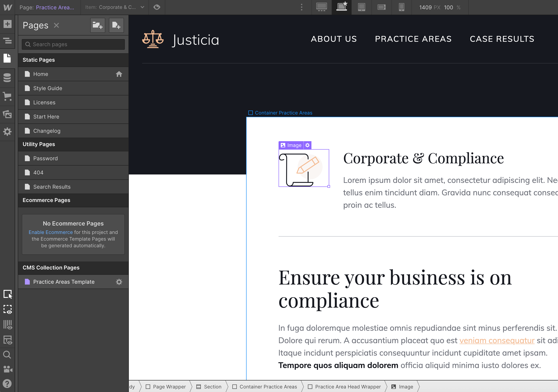Screen dimensions: 558x392
Task: Switch to the tablet breakpoint
Action: click(x=361, y=7)
